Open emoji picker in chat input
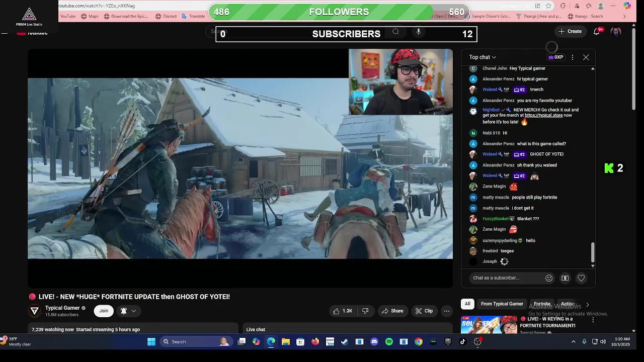 click(549, 278)
